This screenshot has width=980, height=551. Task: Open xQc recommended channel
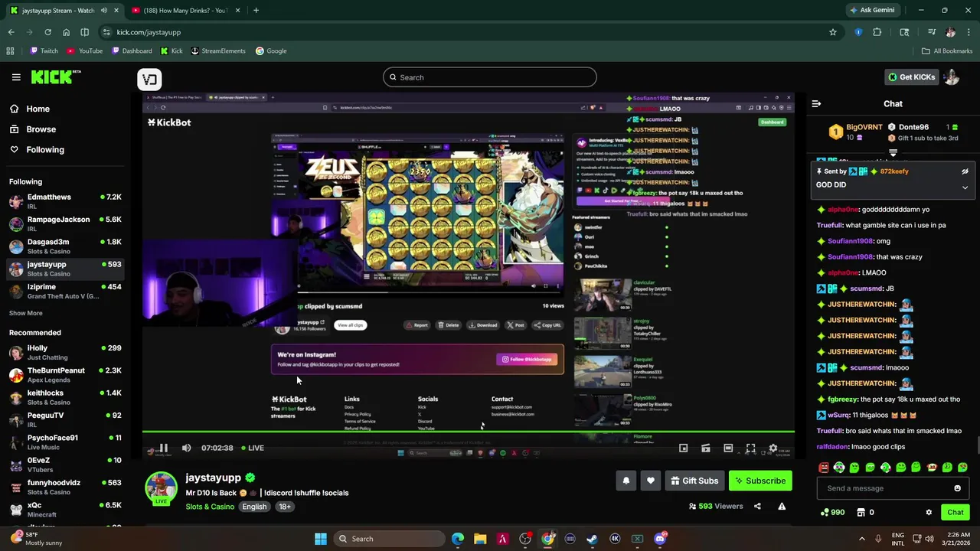[x=65, y=510]
